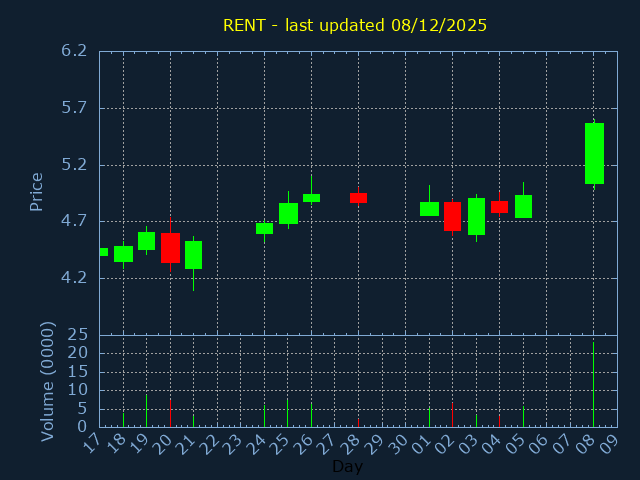
Task: Select the green candlestick on day 25
Action: (288, 213)
